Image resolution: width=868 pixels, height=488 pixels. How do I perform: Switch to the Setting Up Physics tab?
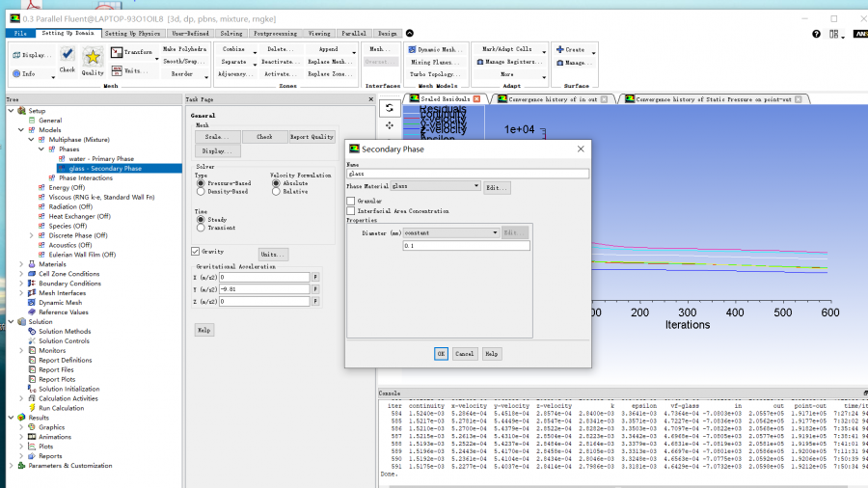(x=133, y=33)
